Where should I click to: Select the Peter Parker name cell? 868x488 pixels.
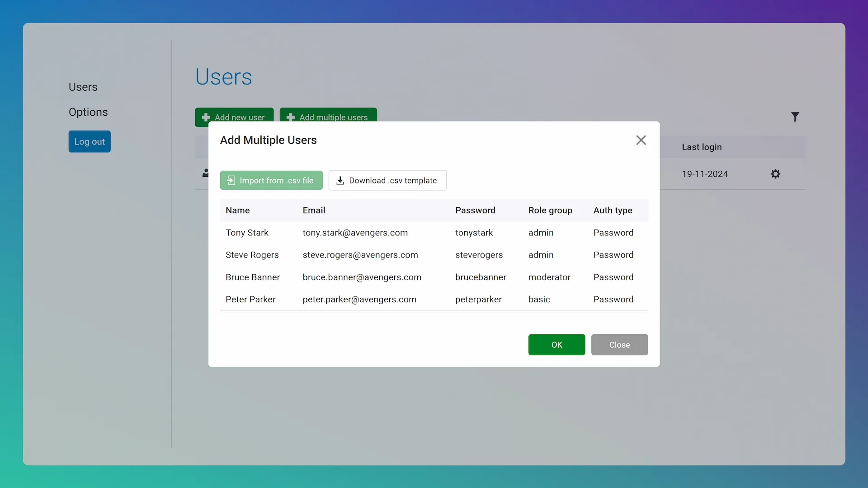point(250,299)
